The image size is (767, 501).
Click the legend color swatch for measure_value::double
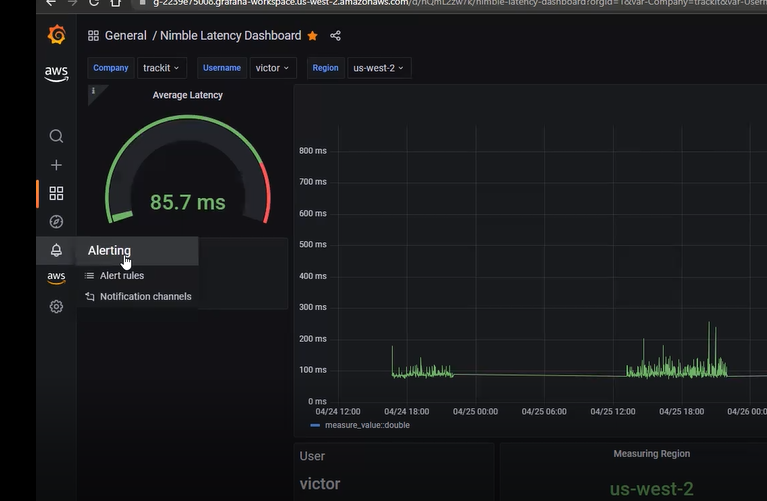coord(315,425)
